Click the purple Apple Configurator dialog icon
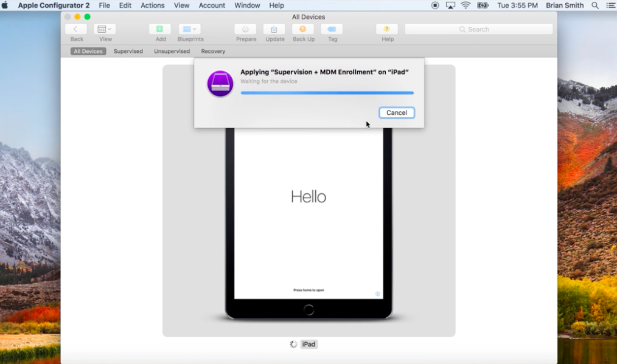Screen dimensions: 617x364 pyautogui.click(x=220, y=84)
